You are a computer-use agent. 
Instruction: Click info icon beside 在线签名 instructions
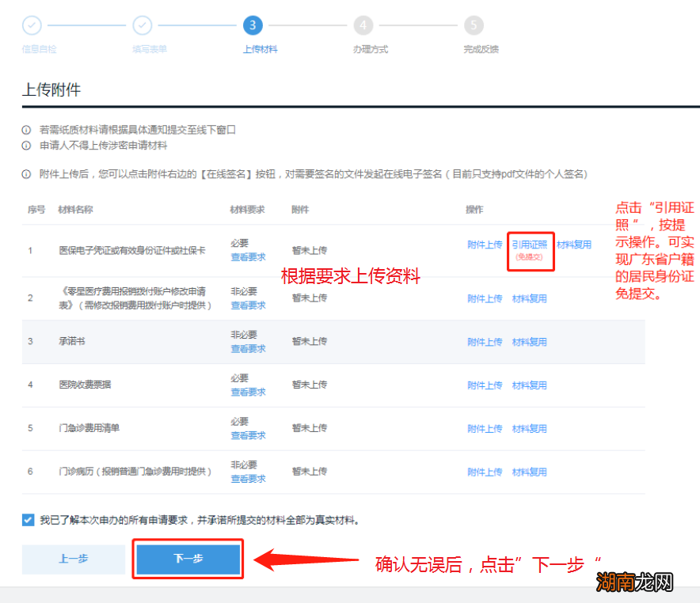pyautogui.click(x=25, y=175)
